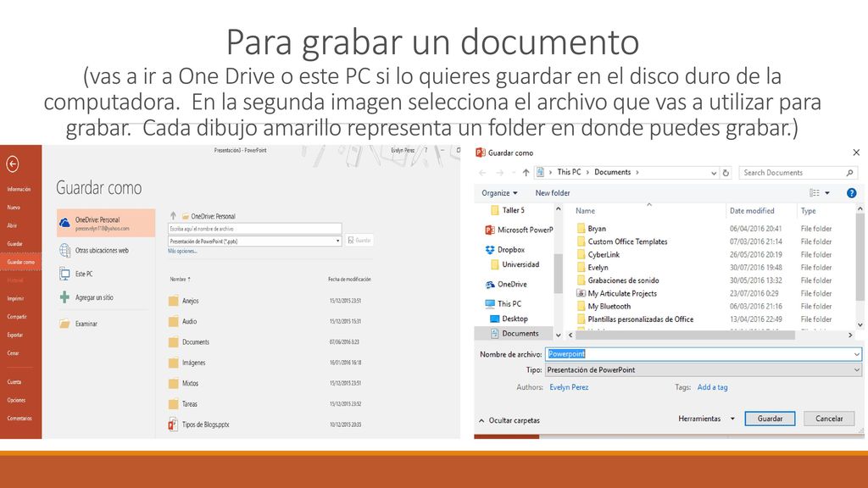Image resolution: width=868 pixels, height=488 pixels.
Task: Open Custom Office Templates folder
Action: (x=622, y=241)
